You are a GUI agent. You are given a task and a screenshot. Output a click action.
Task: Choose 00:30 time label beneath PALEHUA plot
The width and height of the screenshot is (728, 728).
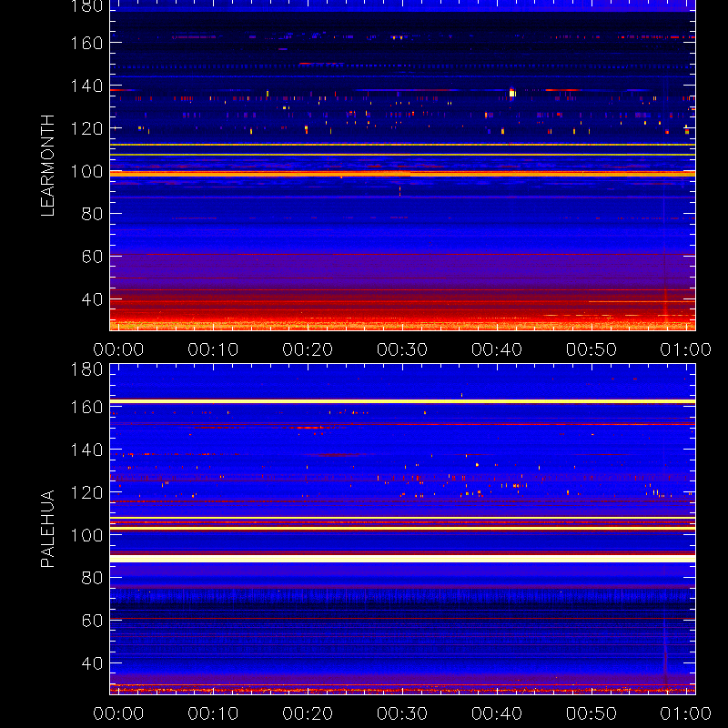point(402,713)
